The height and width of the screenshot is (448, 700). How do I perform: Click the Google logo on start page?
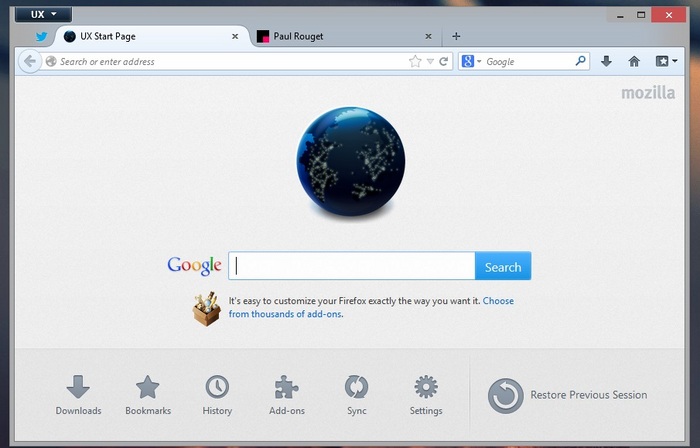194,265
